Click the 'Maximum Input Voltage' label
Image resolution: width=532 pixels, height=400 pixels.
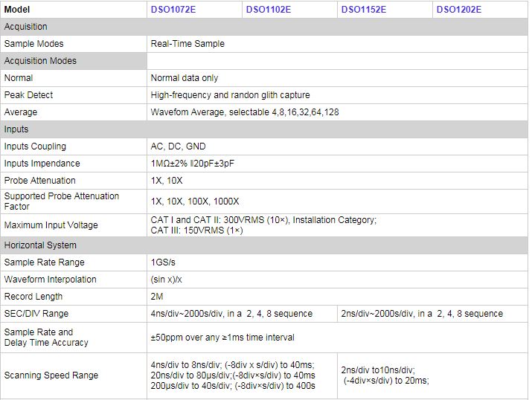coord(51,225)
